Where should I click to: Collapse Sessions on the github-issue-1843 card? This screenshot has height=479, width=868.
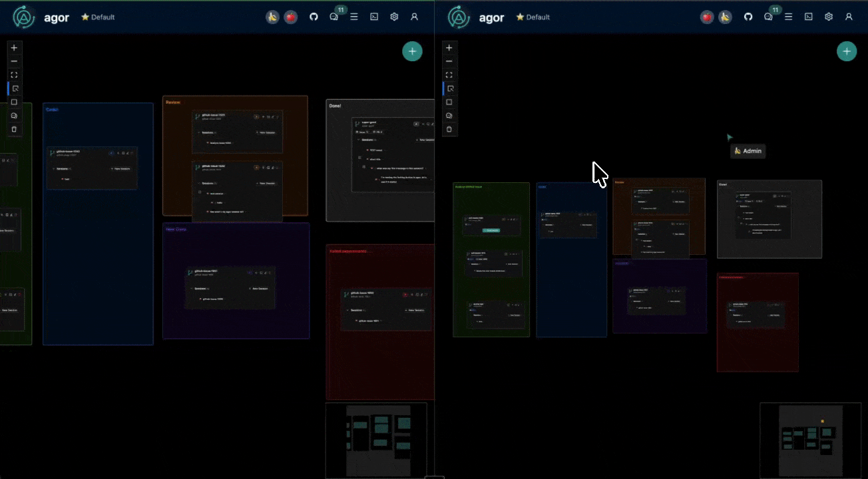pyautogui.click(x=54, y=169)
